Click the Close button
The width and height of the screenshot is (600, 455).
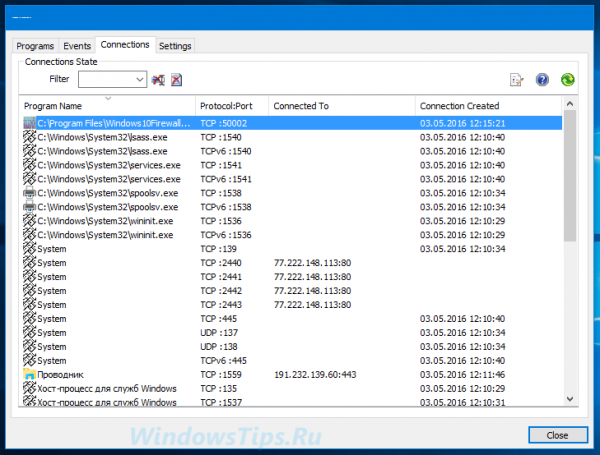(558, 435)
